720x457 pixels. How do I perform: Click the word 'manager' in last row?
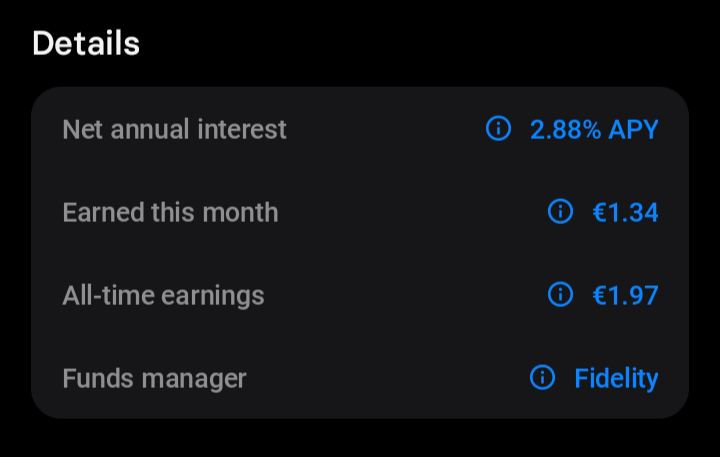(x=194, y=380)
